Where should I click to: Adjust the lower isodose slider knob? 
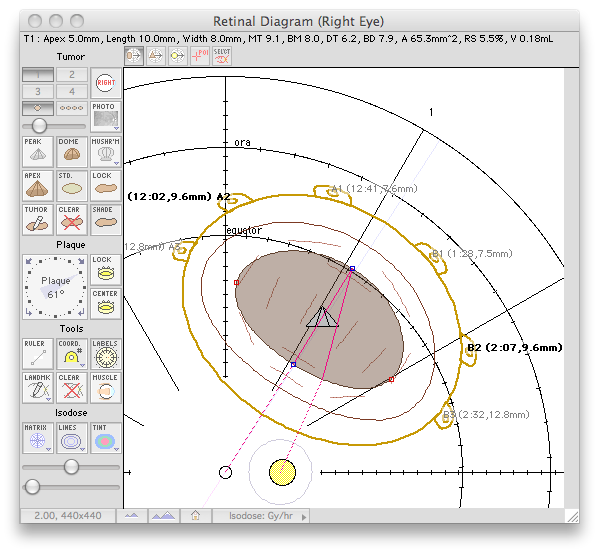pyautogui.click(x=32, y=487)
